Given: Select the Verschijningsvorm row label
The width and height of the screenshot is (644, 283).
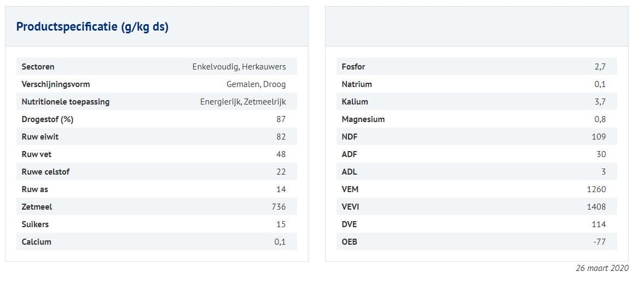Looking at the screenshot, I should (x=55, y=84).
